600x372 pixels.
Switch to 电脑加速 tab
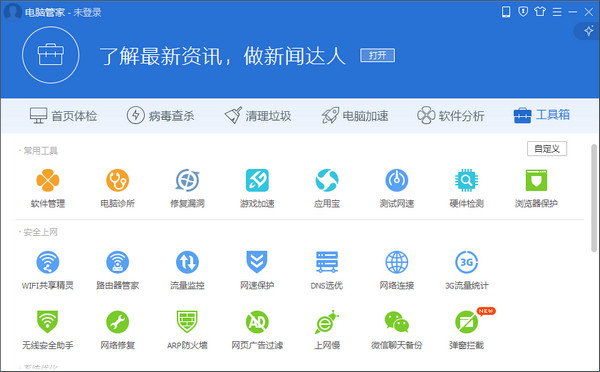355,116
